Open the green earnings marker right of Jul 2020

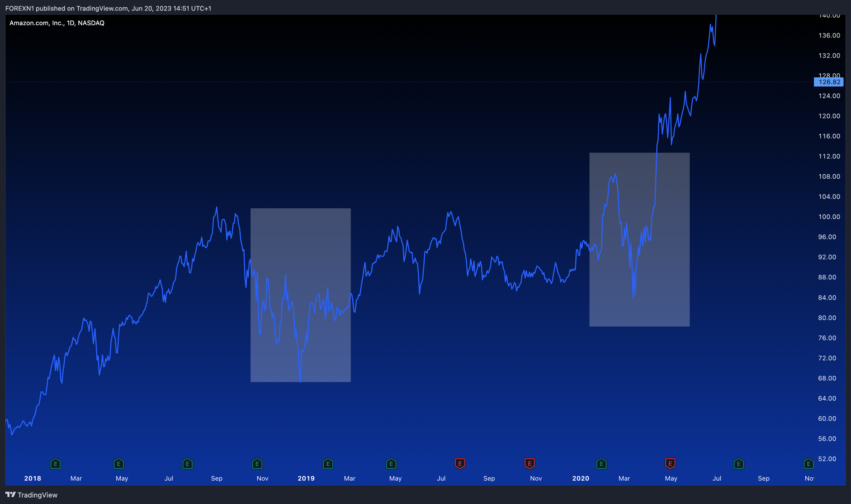(x=739, y=464)
